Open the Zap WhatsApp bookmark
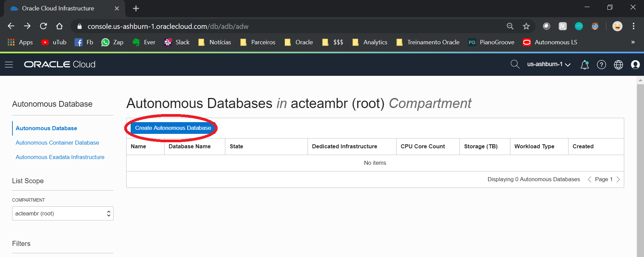This screenshot has height=257, width=644. point(112,42)
